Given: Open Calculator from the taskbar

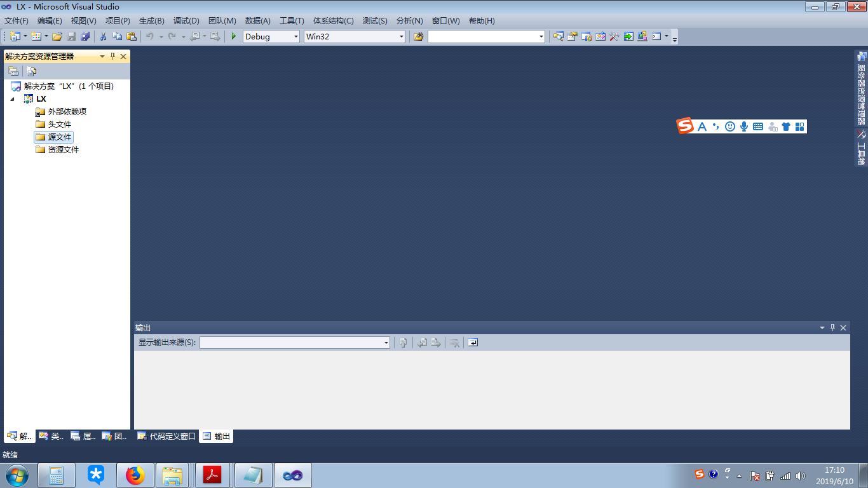Looking at the screenshot, I should 56,475.
